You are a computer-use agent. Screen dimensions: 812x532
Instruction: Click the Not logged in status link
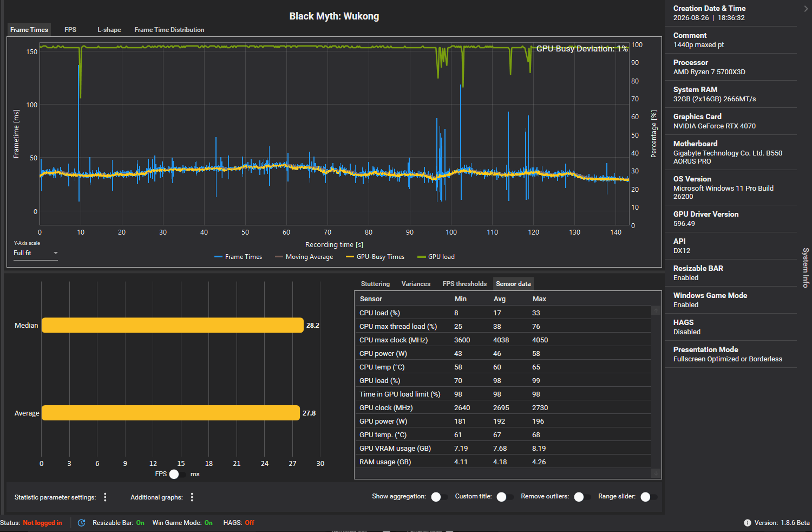pyautogui.click(x=42, y=523)
